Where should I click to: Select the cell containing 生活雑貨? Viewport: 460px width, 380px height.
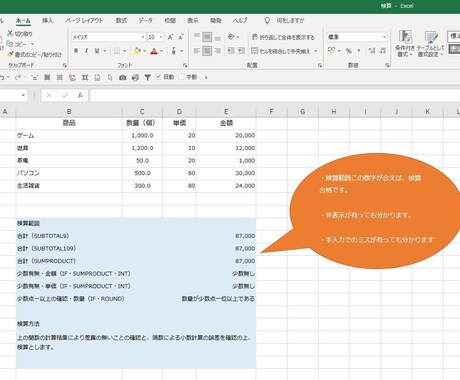click(x=69, y=186)
